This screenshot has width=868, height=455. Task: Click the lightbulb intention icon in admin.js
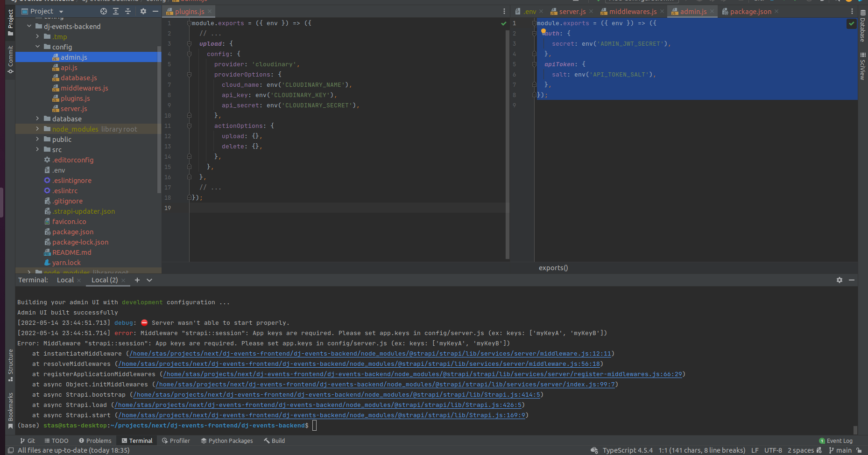[x=543, y=32]
